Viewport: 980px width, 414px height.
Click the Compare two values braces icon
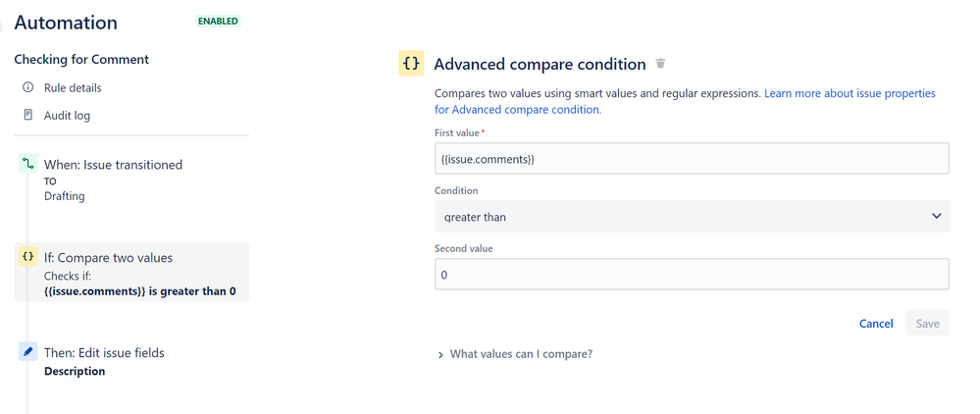click(x=27, y=257)
